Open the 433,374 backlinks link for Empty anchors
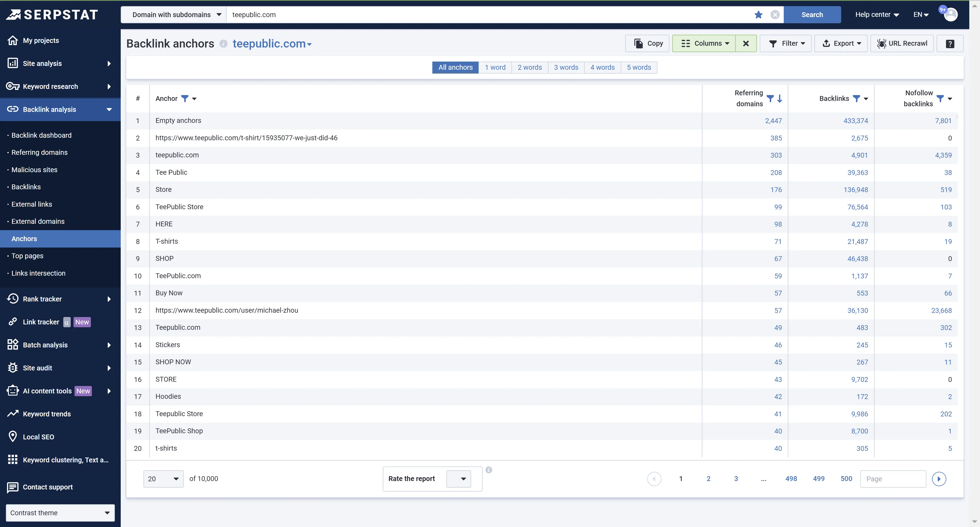The image size is (980, 527). pos(856,120)
